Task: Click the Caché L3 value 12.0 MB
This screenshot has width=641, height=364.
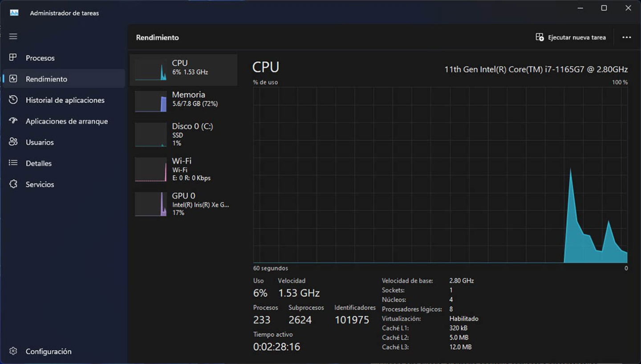Action: [x=460, y=347]
